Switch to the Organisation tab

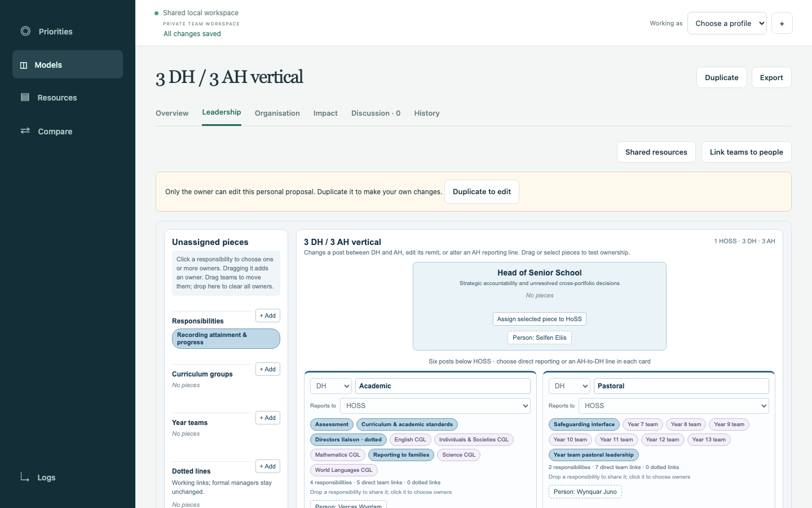(277, 113)
